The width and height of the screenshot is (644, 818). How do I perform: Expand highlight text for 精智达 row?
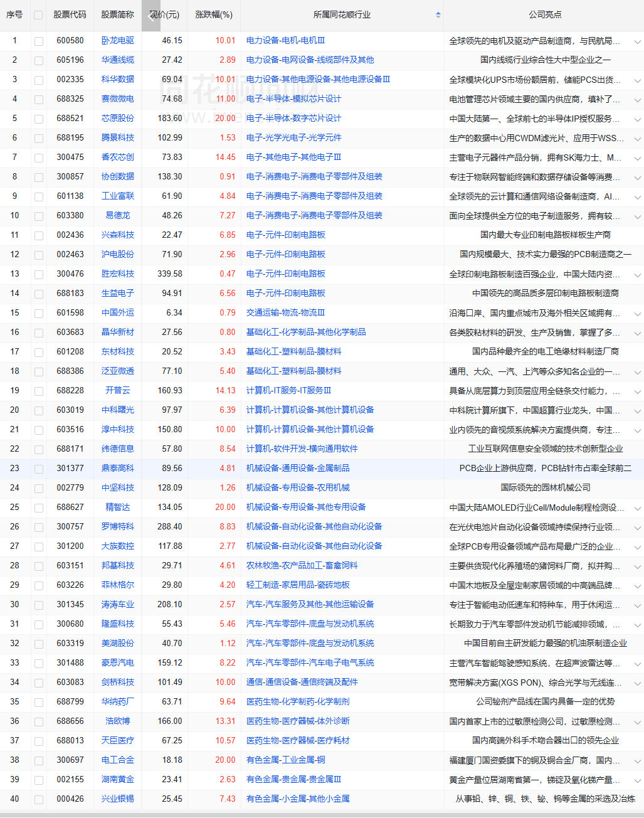(637, 508)
